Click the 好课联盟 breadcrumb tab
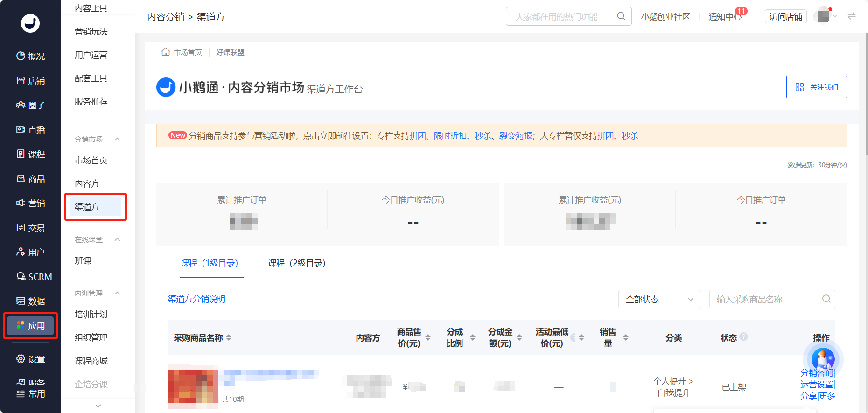868x413 pixels. pyautogui.click(x=230, y=52)
